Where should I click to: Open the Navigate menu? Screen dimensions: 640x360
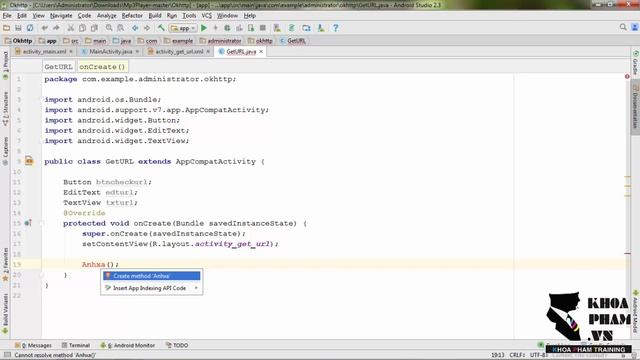61,16
